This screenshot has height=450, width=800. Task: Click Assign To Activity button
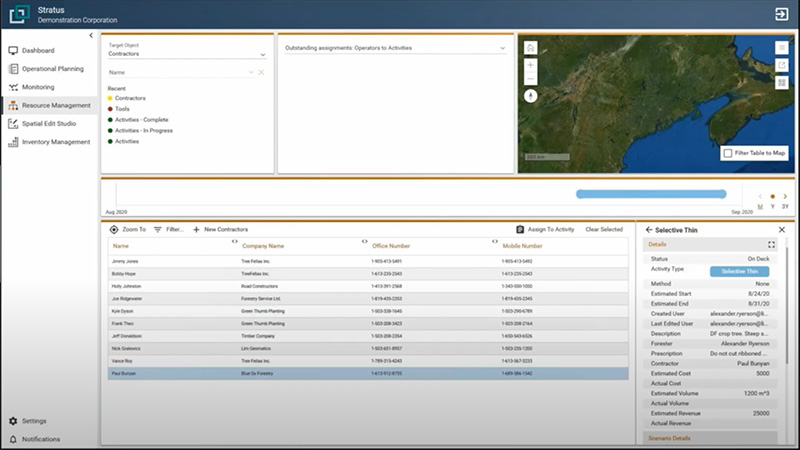[x=545, y=230]
